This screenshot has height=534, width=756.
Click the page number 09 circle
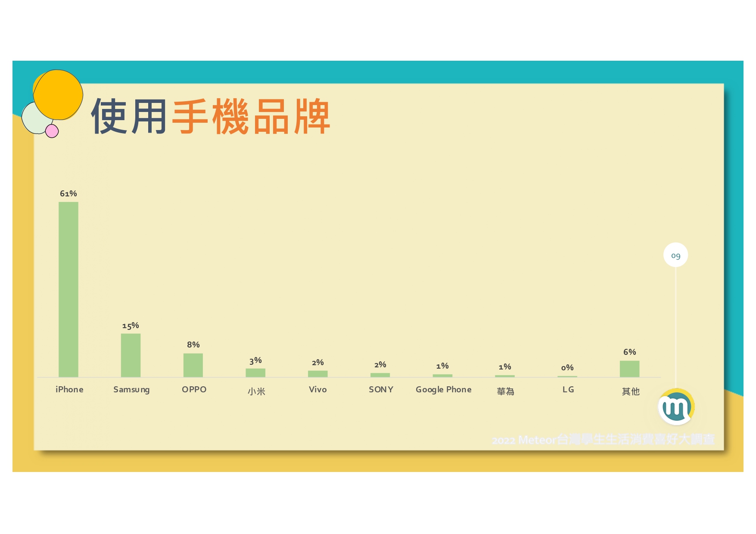(675, 255)
